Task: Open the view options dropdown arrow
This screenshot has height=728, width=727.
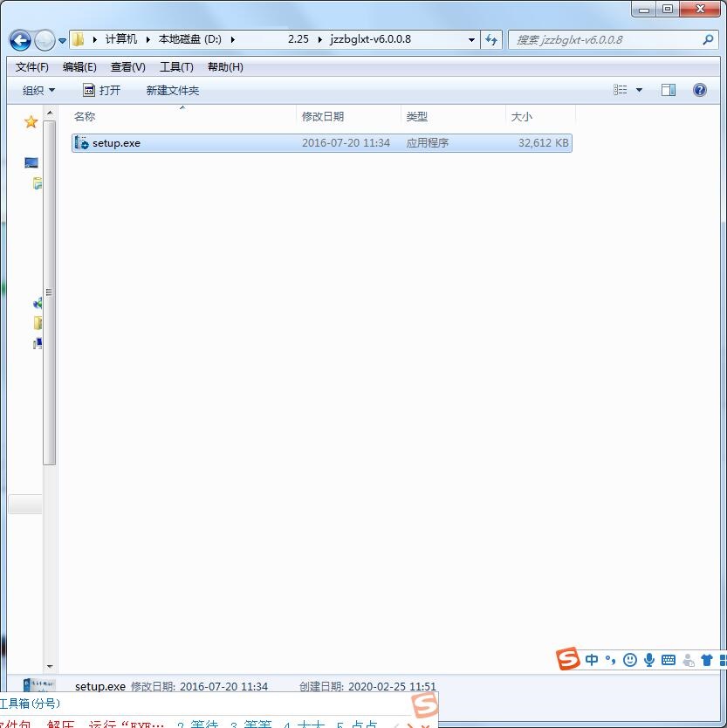Action: coord(639,90)
